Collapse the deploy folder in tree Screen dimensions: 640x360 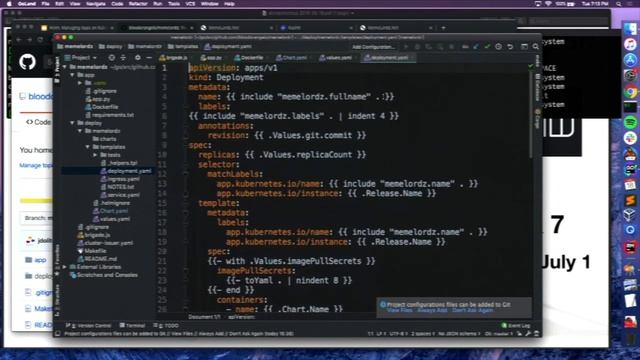pos(72,123)
